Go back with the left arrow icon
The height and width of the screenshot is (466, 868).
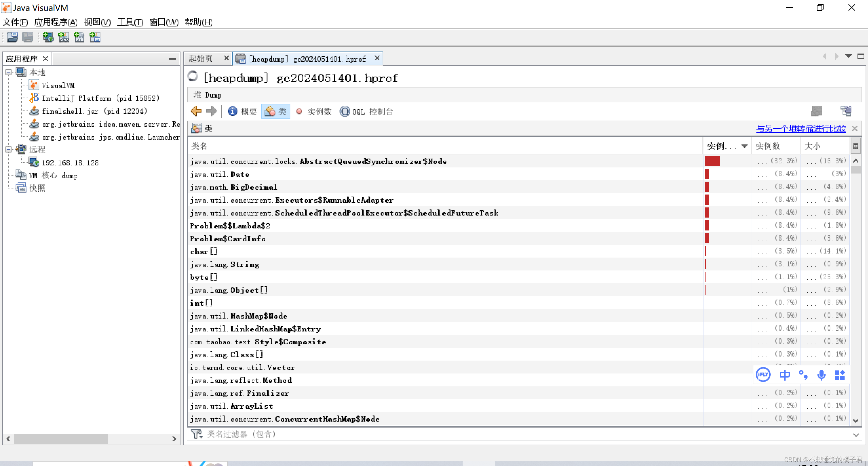click(196, 111)
